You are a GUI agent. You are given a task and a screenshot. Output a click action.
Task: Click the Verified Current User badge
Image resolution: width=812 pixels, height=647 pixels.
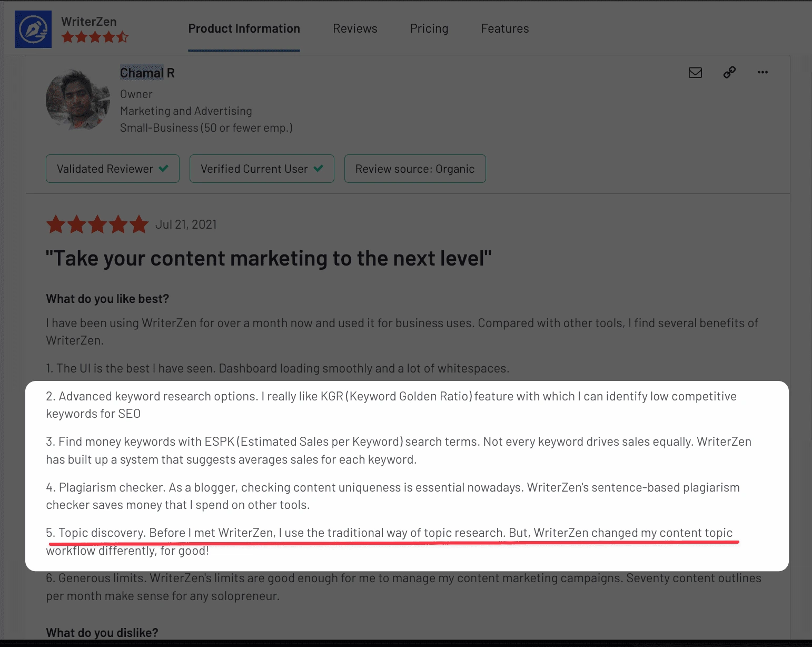click(262, 169)
